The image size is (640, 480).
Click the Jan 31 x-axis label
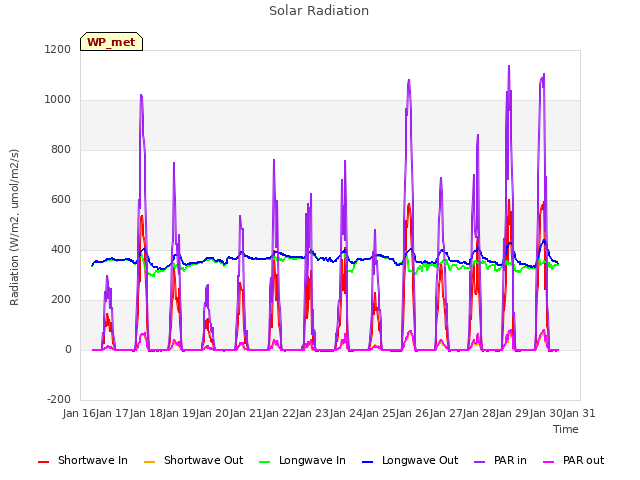pos(579,413)
